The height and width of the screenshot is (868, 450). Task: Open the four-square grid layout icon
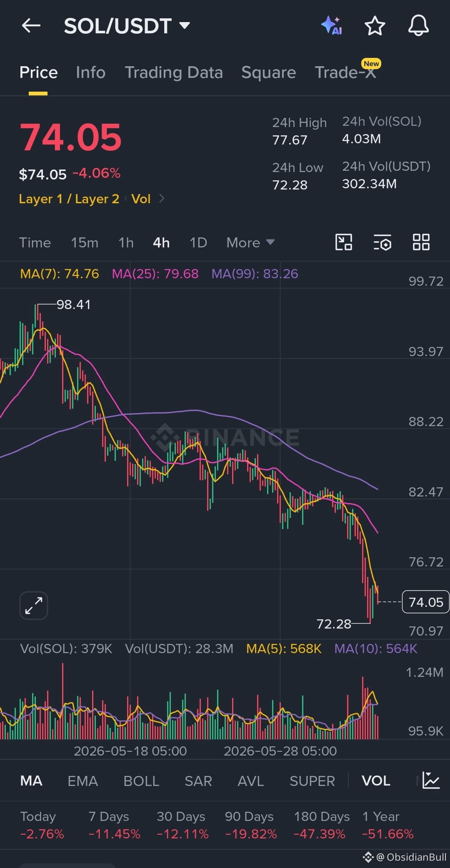pos(421,242)
